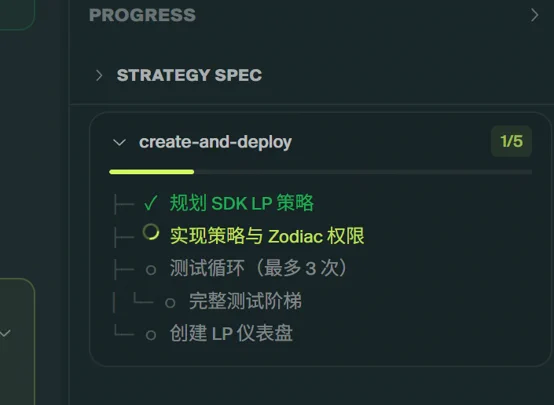Open the 测试循环（最多 3 次）step
This screenshot has width=554, height=405.
click(x=258, y=268)
